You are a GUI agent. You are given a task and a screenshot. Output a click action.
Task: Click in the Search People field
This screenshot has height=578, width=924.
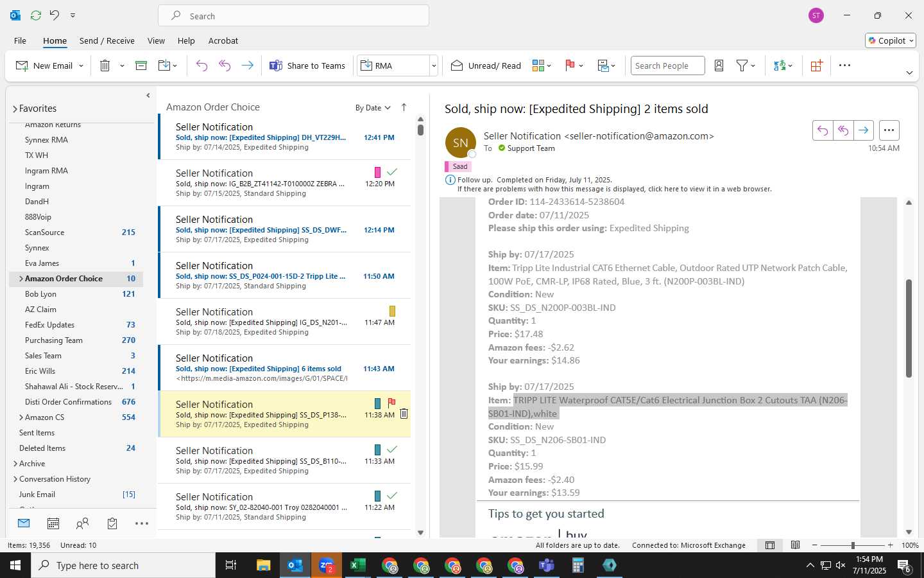[667, 66]
